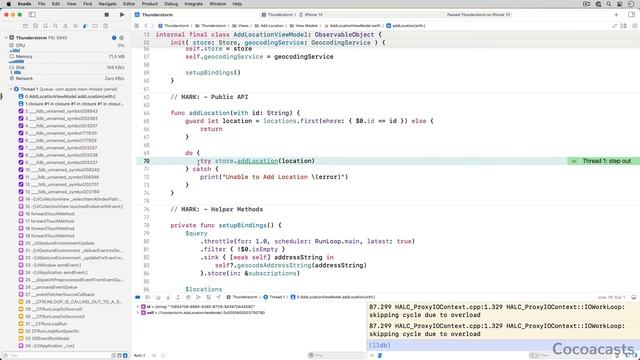This screenshot has width=640, height=360.
Task: Click the Simulate Location arrow icon
Action: tap(219, 297)
